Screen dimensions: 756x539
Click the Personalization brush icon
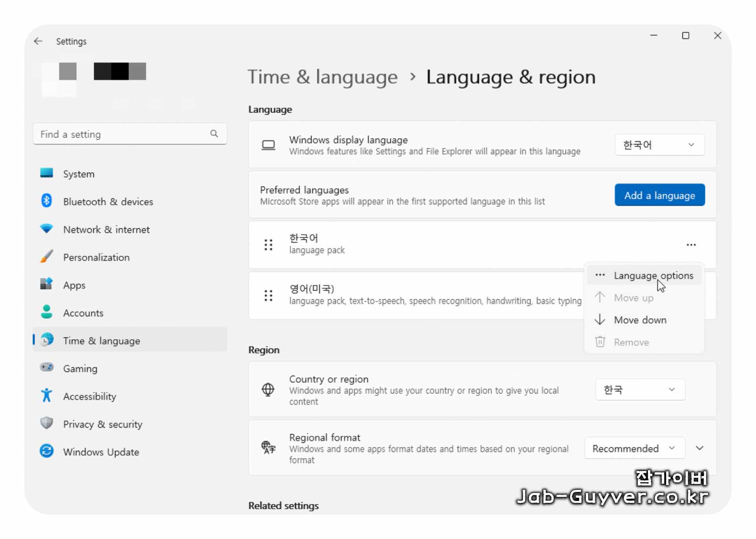pyautogui.click(x=46, y=257)
